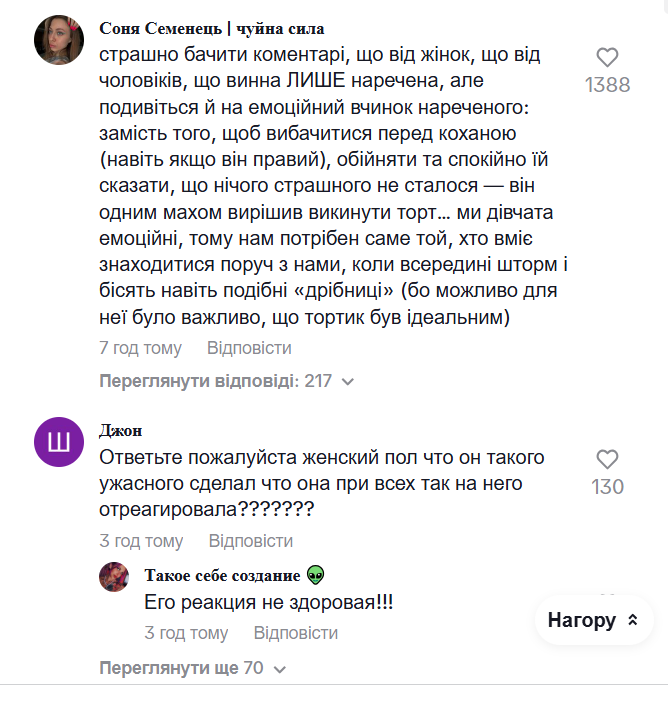
Task: Open username 'Джон'
Action: tap(120, 430)
